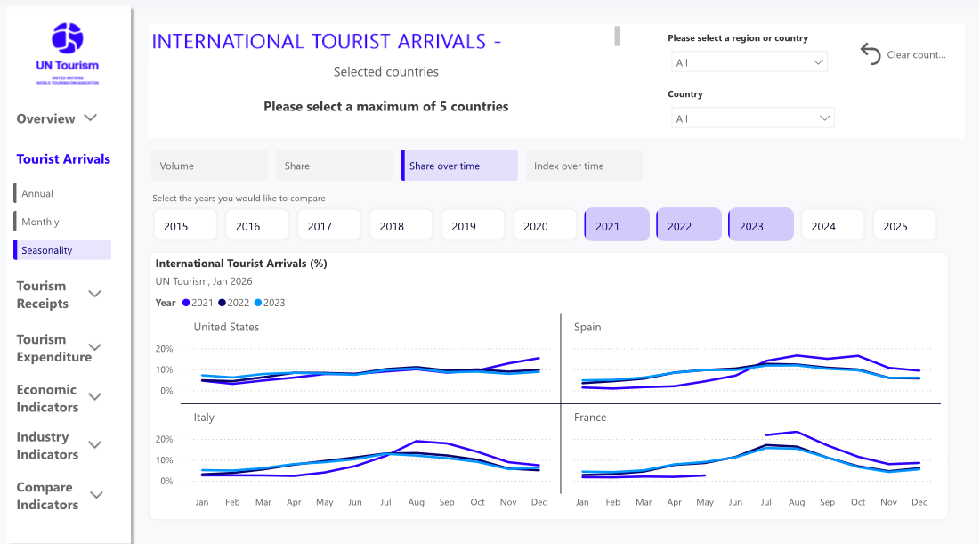Click the scrollbar handle beside the title
Image resolution: width=980 pixels, height=544 pixels.
[618, 36]
